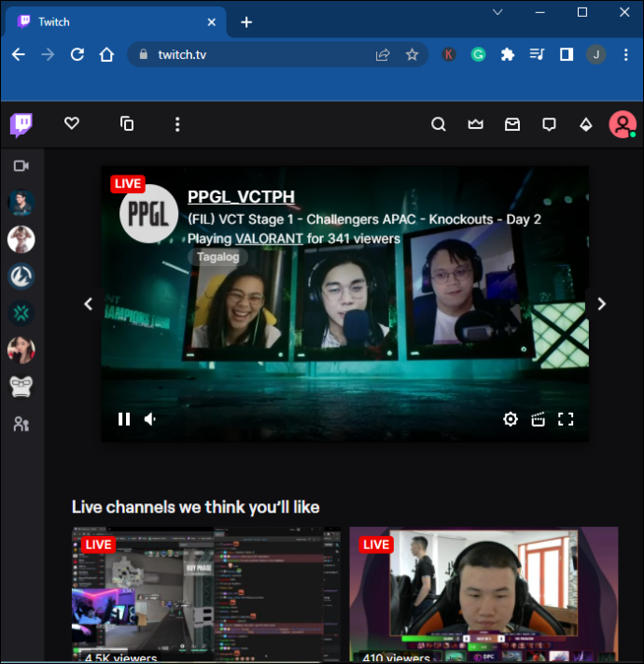
Task: Go to previous featured stream
Action: coord(88,304)
